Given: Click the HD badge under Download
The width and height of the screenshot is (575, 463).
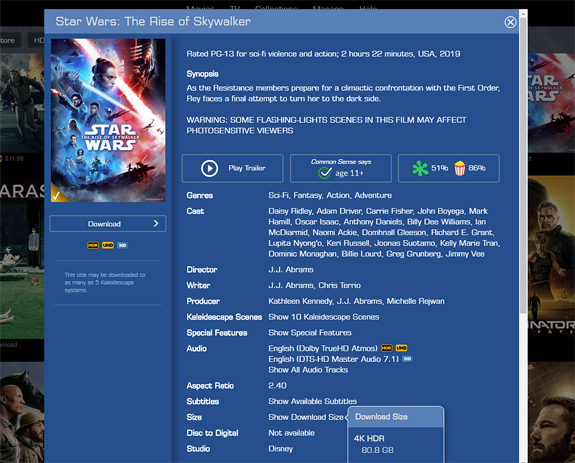Looking at the screenshot, I should pyautogui.click(x=122, y=245).
